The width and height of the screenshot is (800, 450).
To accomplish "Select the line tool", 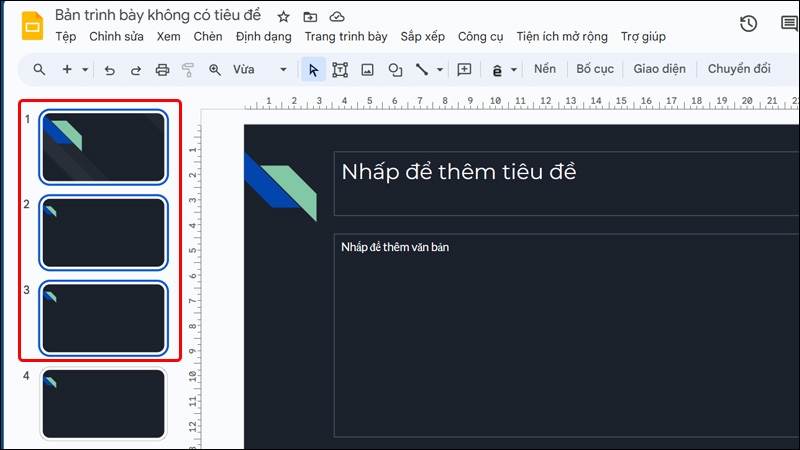I will coord(421,69).
